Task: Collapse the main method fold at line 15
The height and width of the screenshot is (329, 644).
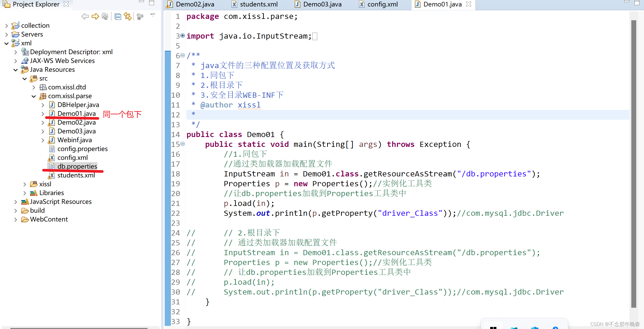Action: (183, 144)
